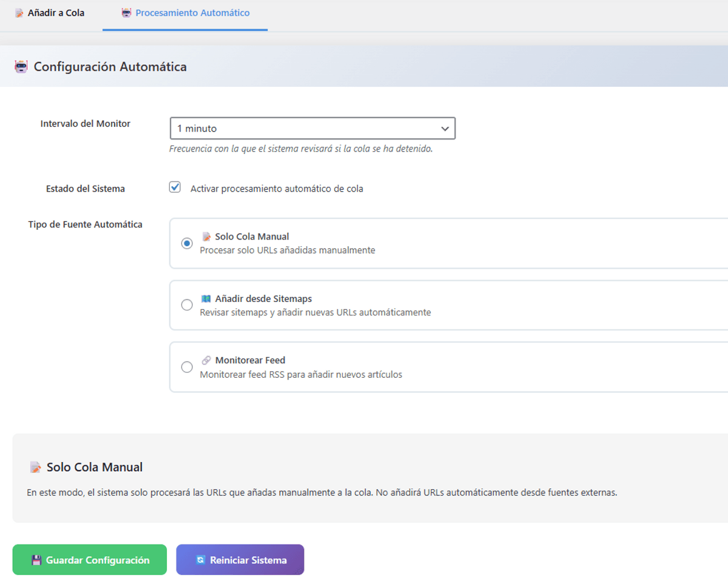Image resolution: width=728 pixels, height=587 pixels.
Task: Open the Procesamiento Automático tab
Action: pyautogui.click(x=192, y=13)
